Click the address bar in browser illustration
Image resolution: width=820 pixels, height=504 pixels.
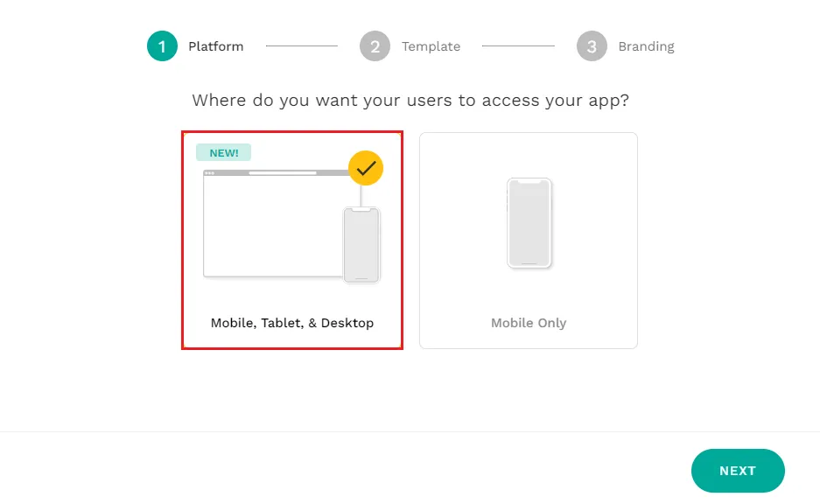point(283,173)
